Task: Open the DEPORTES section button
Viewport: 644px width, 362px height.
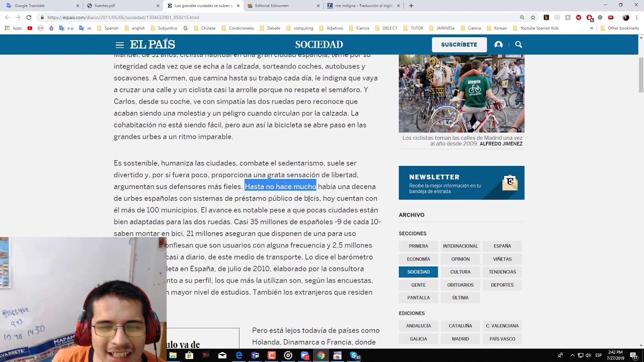Action: (502, 285)
